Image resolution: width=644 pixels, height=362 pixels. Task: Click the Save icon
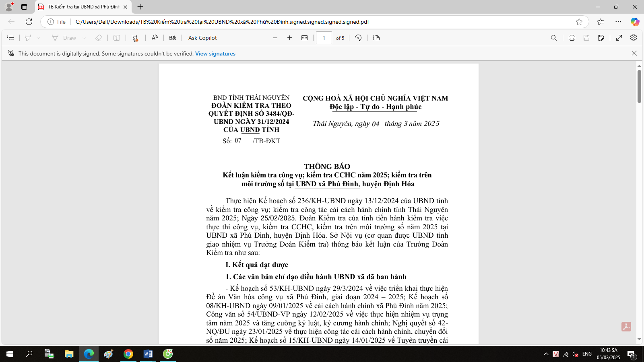point(586,38)
